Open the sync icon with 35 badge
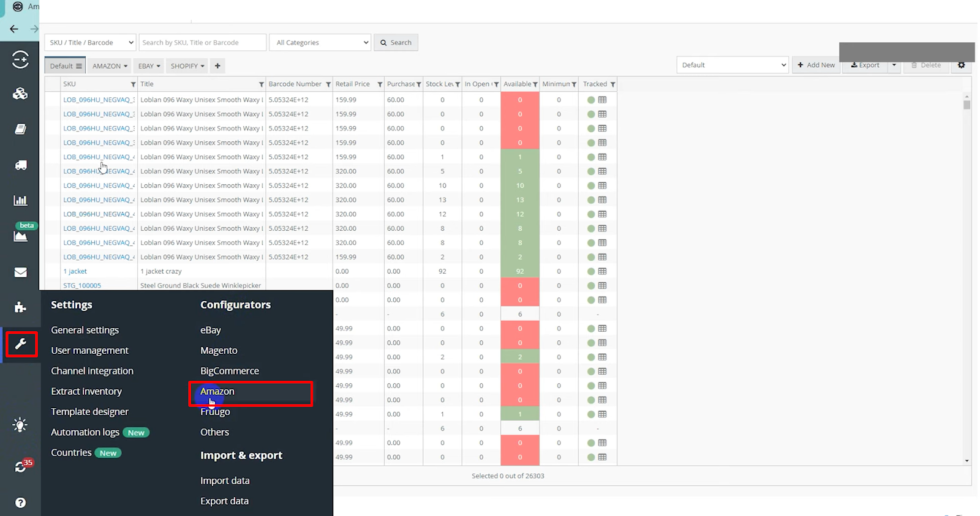This screenshot has height=516, width=980. click(21, 466)
